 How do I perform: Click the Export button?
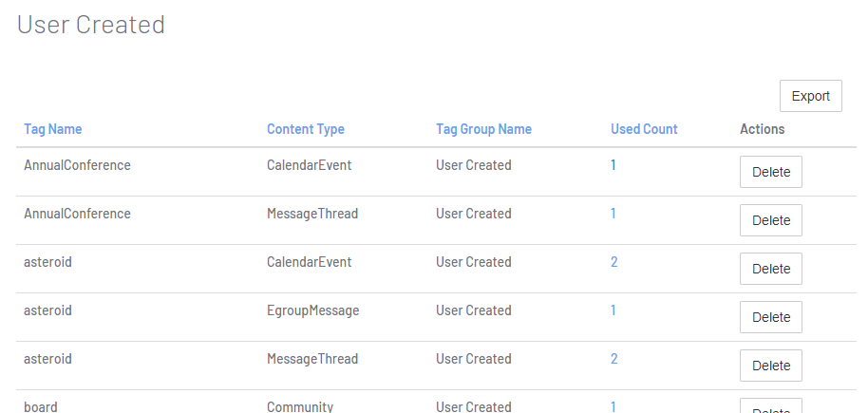tap(810, 96)
